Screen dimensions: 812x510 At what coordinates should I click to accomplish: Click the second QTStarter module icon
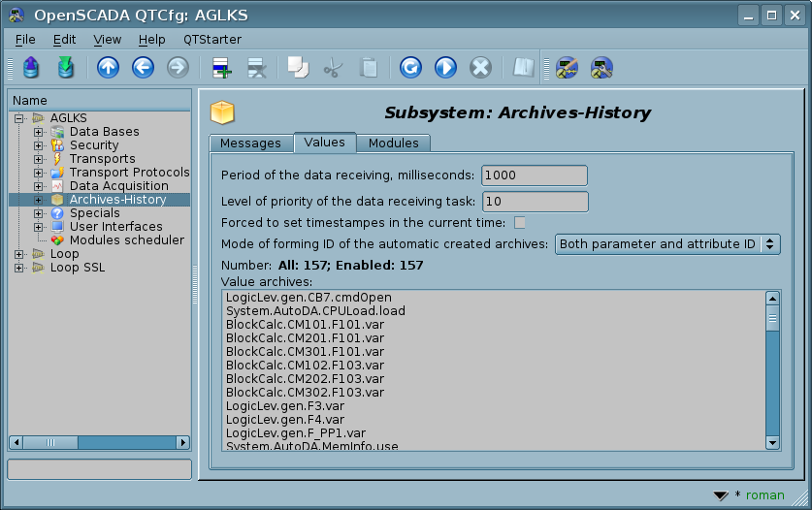tap(601, 68)
